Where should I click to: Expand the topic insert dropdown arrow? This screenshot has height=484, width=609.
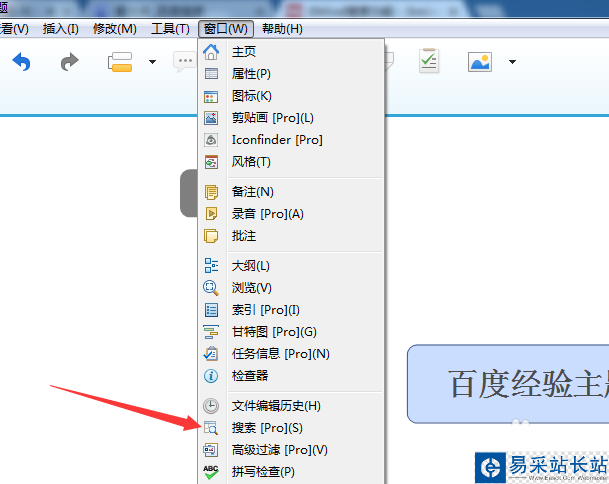click(152, 62)
